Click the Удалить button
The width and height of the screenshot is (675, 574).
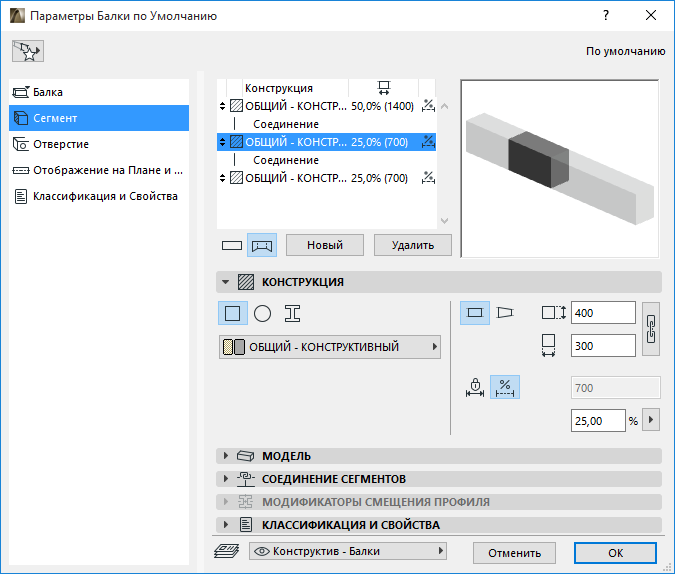tap(413, 245)
